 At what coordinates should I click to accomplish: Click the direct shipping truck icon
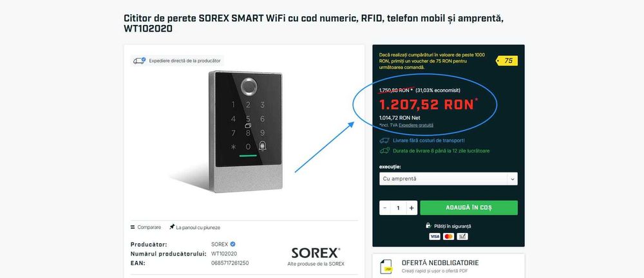coord(139,60)
